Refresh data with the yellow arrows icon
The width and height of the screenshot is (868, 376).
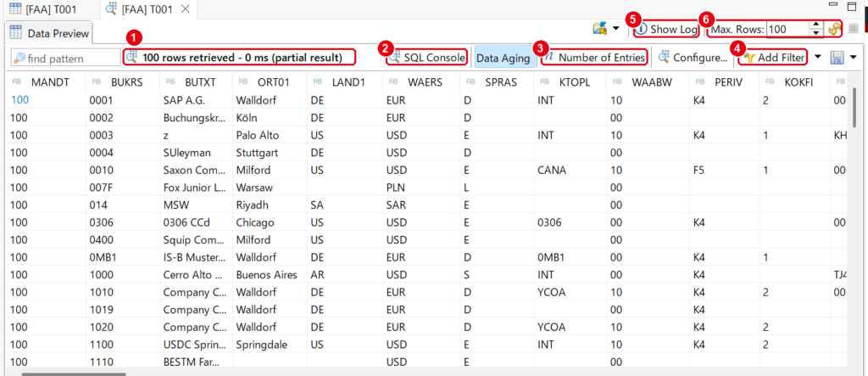point(835,30)
